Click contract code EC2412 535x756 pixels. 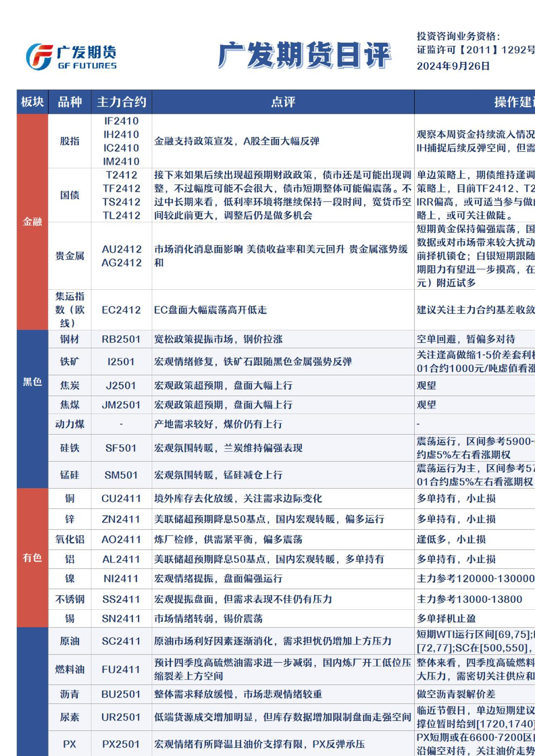[122, 310]
